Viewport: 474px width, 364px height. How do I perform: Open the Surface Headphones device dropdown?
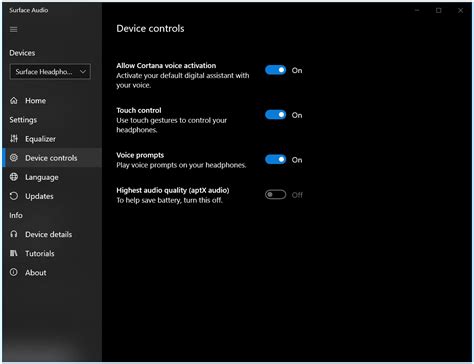[50, 72]
